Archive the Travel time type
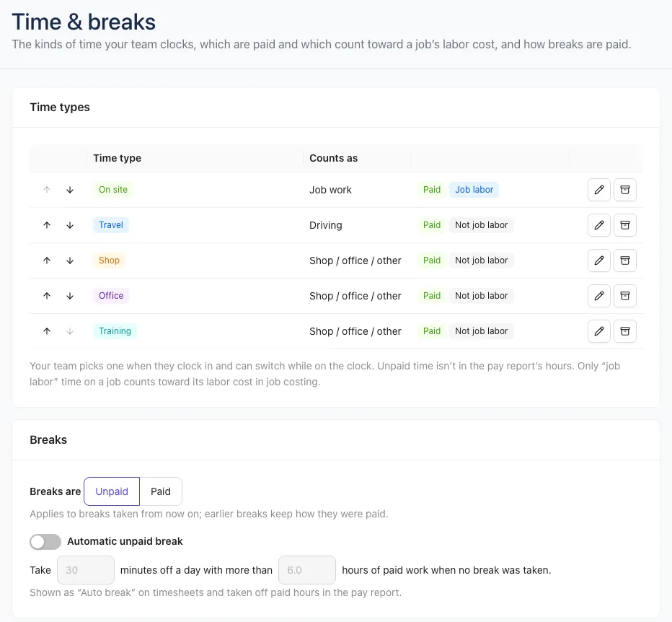672x622 pixels. tap(625, 225)
